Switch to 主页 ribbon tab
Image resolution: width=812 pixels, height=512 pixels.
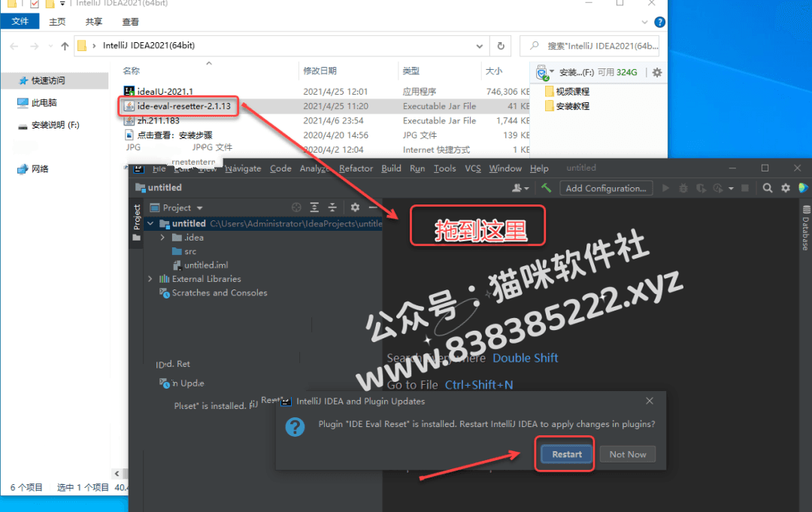(x=57, y=22)
